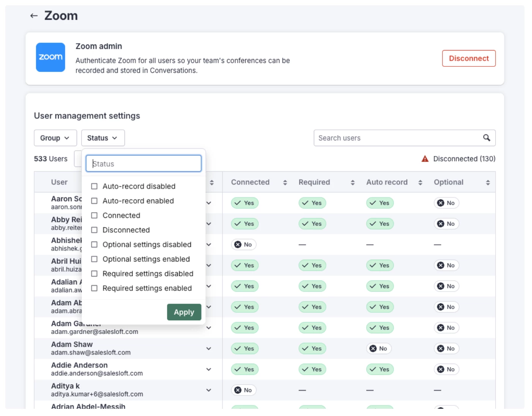The width and height of the screenshot is (532, 416).
Task: Click addie.anderson@salesloft.com email
Action: (x=97, y=373)
